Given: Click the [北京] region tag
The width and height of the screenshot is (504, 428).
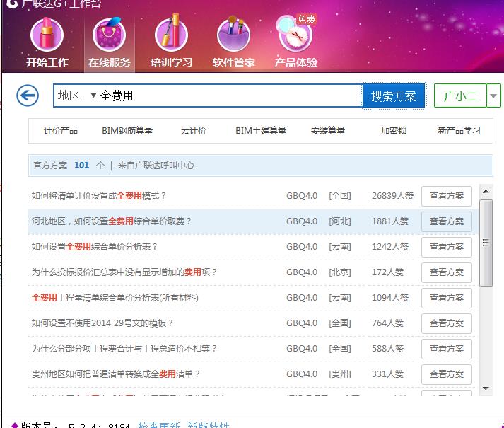Looking at the screenshot, I should point(340,272).
